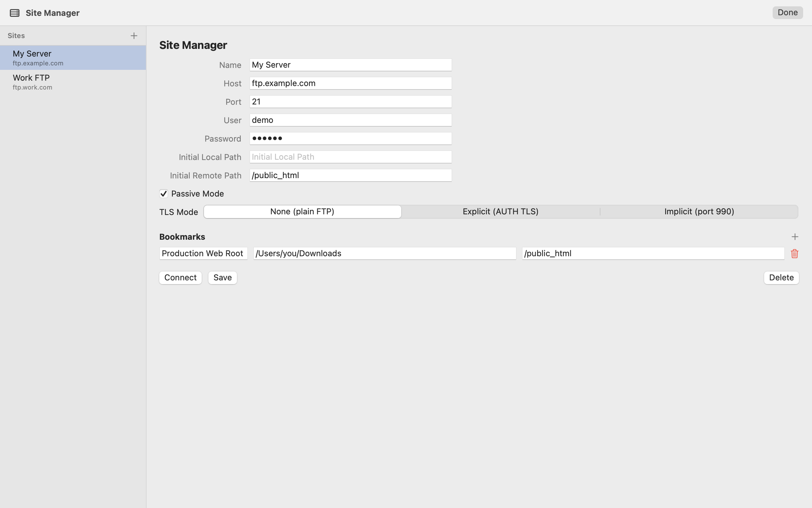Click the Done button

788,13
